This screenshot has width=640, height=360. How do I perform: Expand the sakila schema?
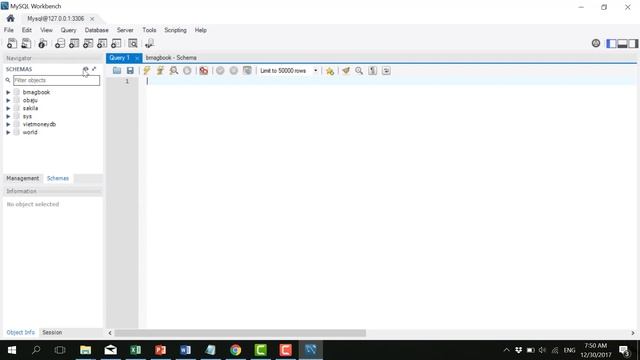tap(8, 108)
